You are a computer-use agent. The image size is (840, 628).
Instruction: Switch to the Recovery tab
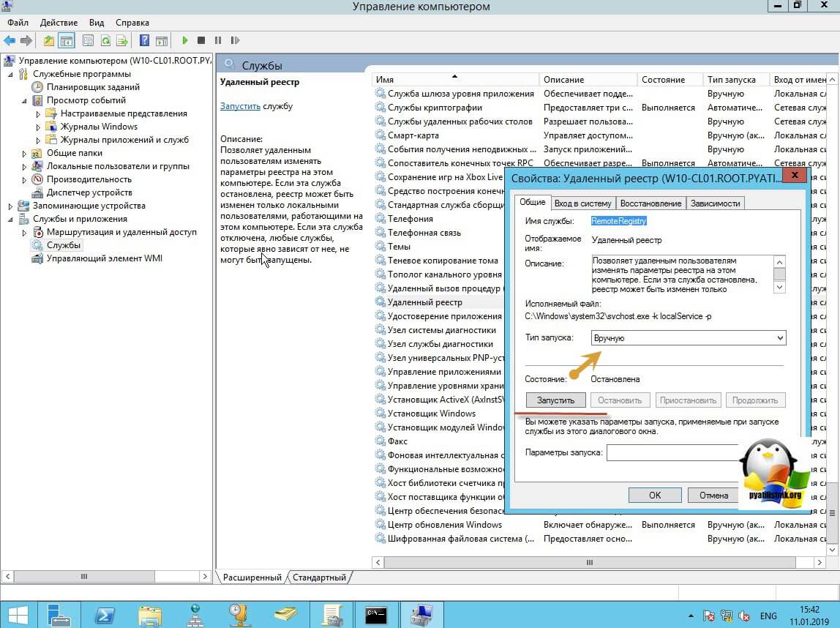click(651, 203)
